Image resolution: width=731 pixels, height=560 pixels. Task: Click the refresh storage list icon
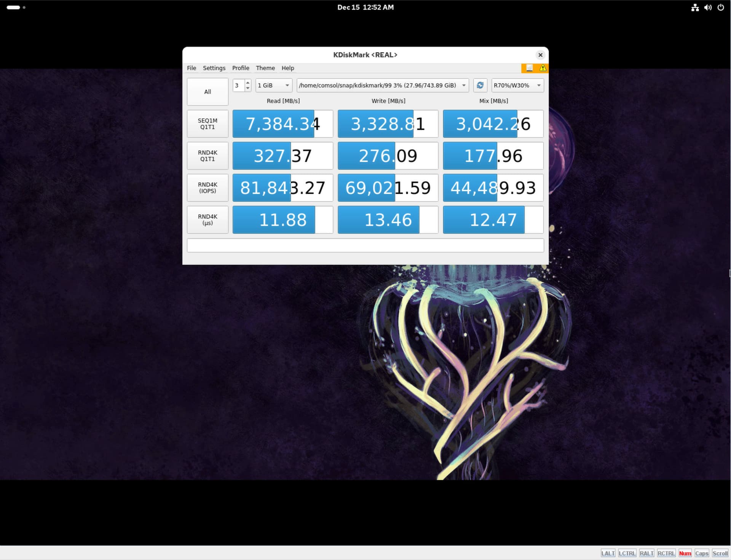(x=480, y=85)
